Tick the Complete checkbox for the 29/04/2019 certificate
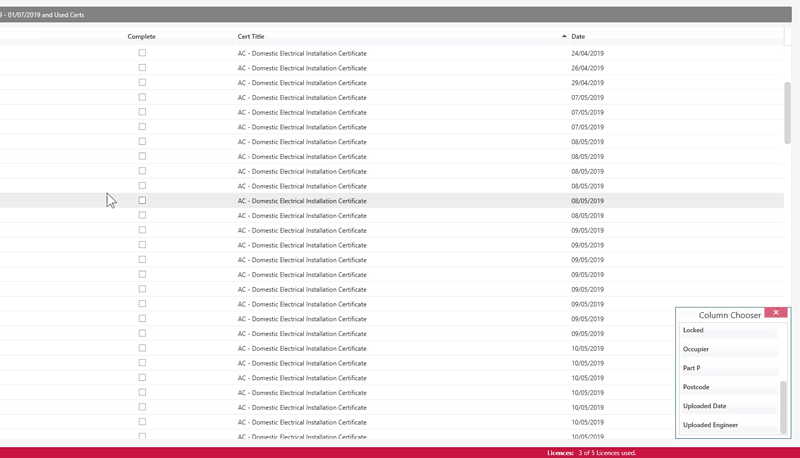 [x=142, y=83]
